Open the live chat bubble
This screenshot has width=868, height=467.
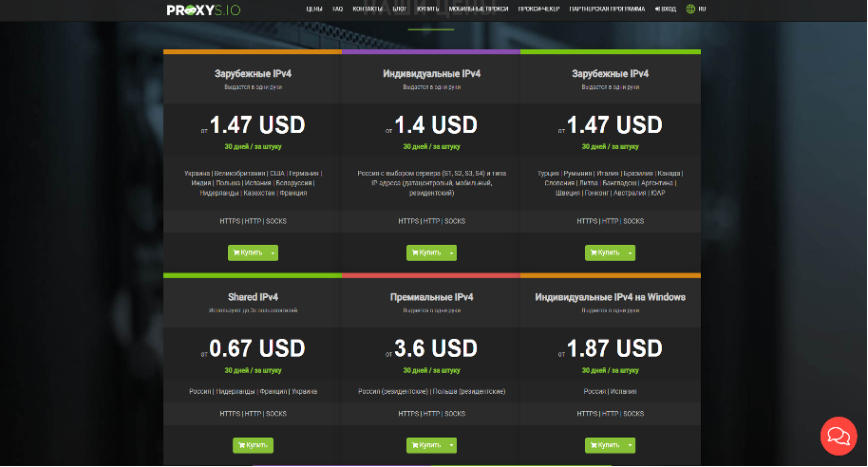pyautogui.click(x=839, y=436)
